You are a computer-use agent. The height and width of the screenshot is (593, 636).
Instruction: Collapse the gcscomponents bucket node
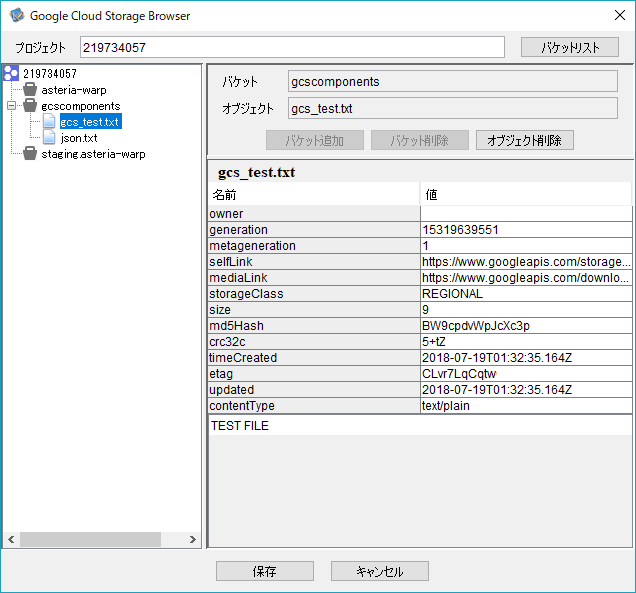[10, 106]
